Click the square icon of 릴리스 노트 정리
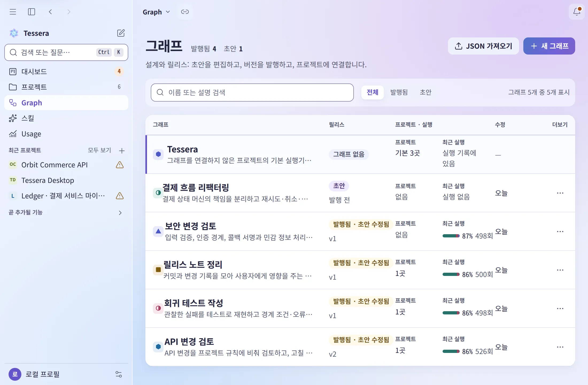The image size is (588, 385). pos(158,270)
